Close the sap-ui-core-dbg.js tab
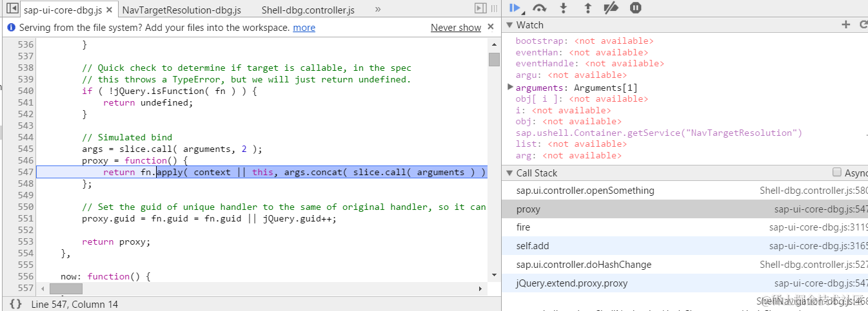The width and height of the screenshot is (868, 311). [x=109, y=10]
